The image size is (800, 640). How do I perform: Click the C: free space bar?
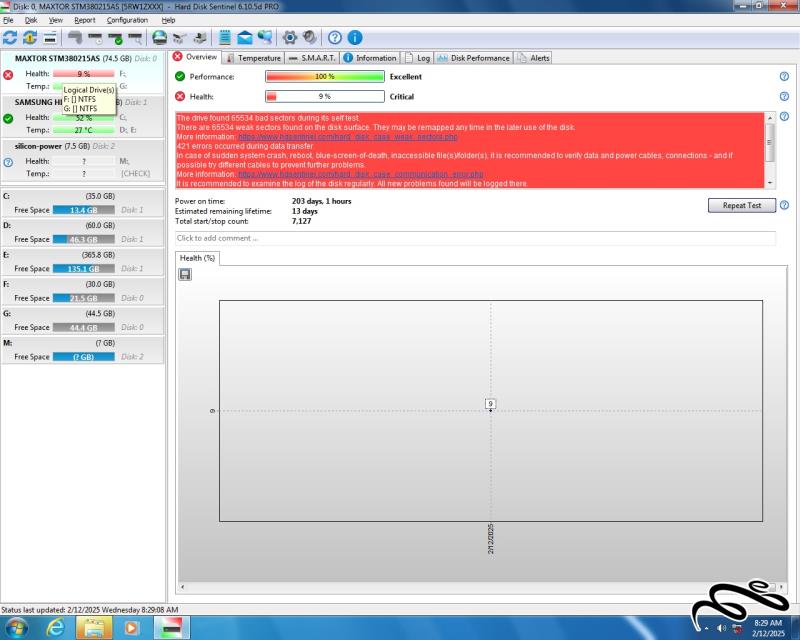pos(84,210)
